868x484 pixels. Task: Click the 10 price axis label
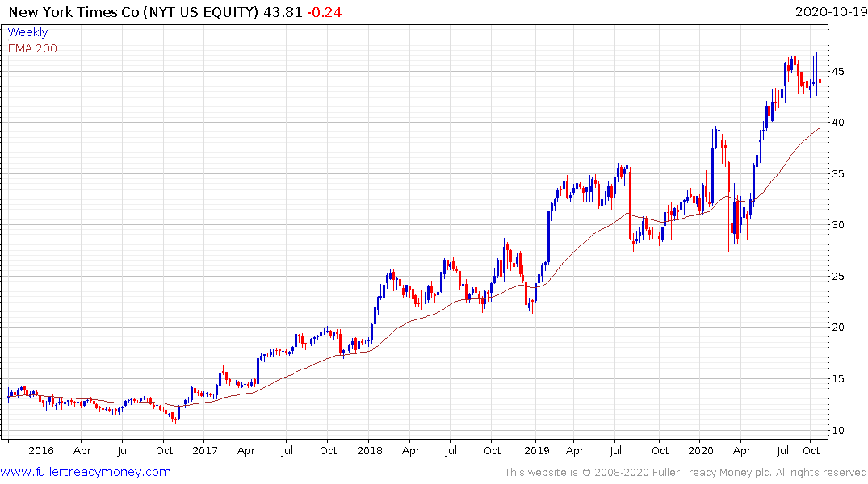(x=837, y=430)
